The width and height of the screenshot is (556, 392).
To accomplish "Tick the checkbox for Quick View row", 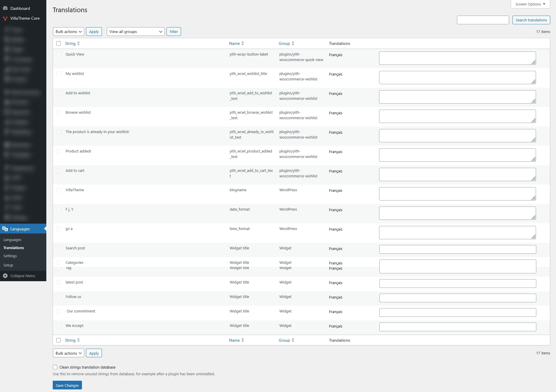I will [x=58, y=54].
